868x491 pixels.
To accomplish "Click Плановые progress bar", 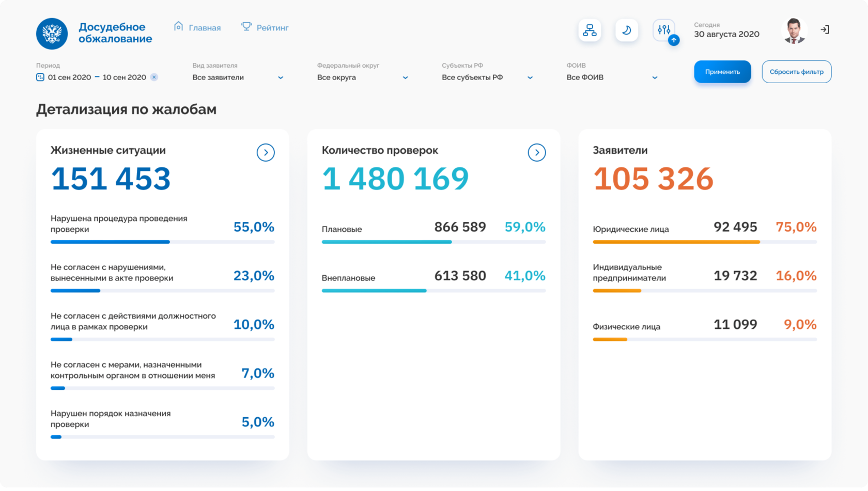I will click(x=433, y=242).
